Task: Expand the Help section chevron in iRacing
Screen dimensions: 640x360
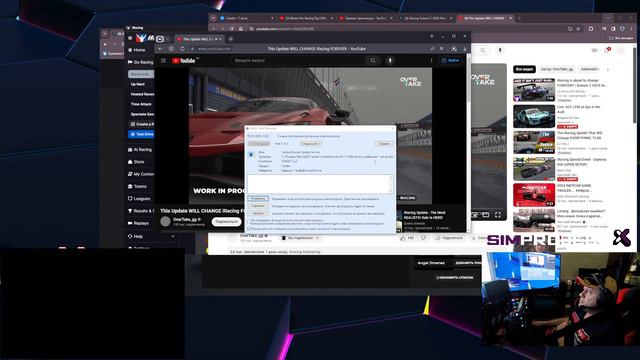Action: pyautogui.click(x=173, y=236)
